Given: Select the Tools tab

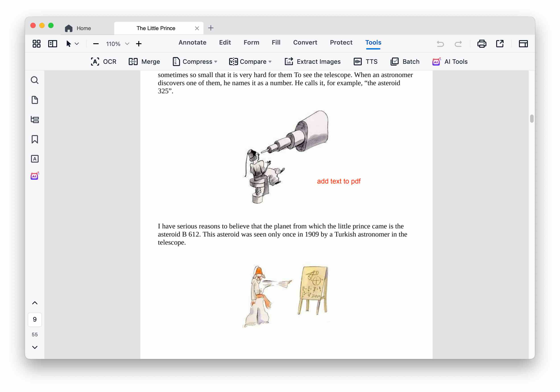Looking at the screenshot, I should click(x=373, y=42).
